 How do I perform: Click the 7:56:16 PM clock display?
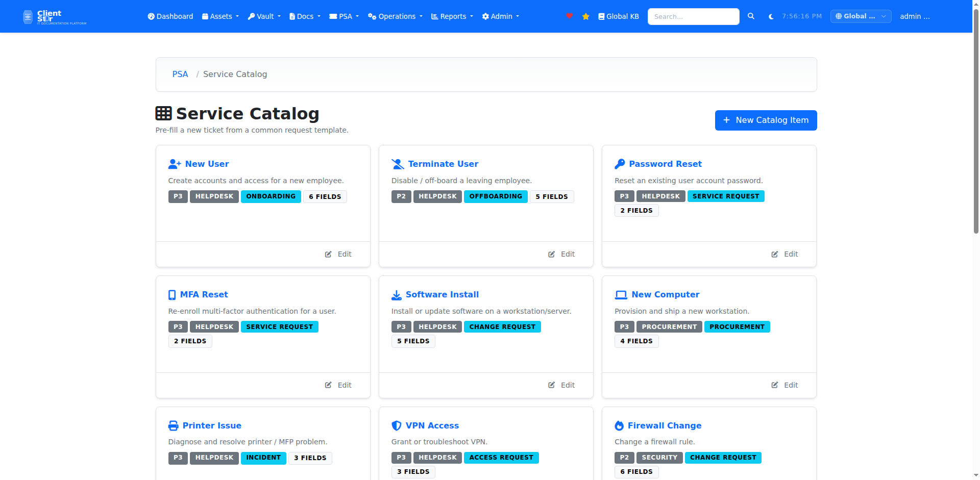click(802, 16)
